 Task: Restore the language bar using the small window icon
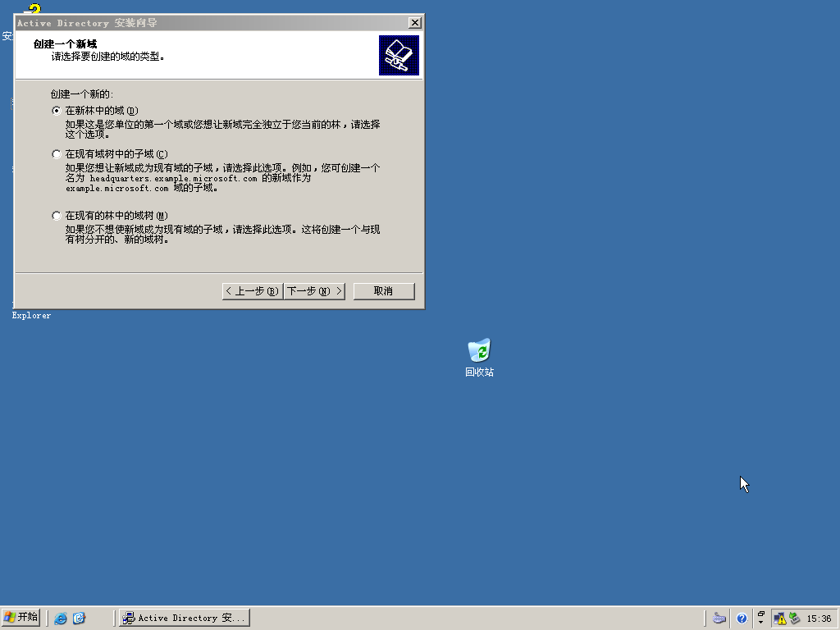point(760,614)
